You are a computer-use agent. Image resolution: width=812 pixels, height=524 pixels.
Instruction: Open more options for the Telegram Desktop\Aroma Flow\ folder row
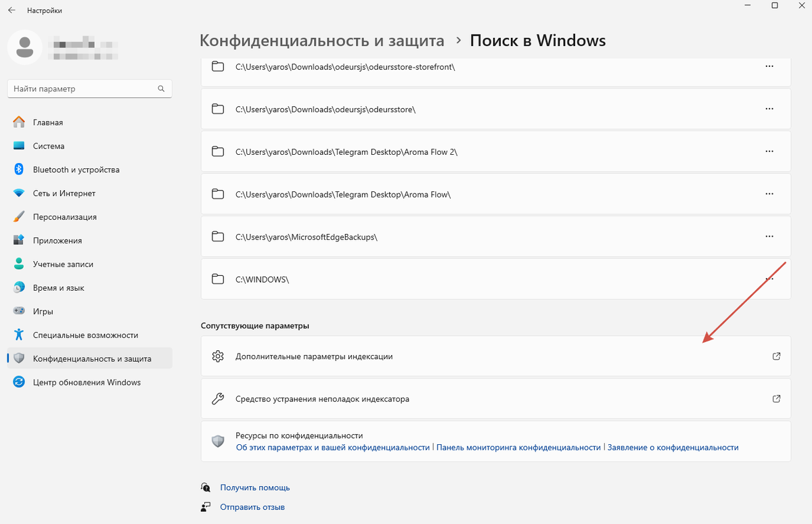(769, 194)
